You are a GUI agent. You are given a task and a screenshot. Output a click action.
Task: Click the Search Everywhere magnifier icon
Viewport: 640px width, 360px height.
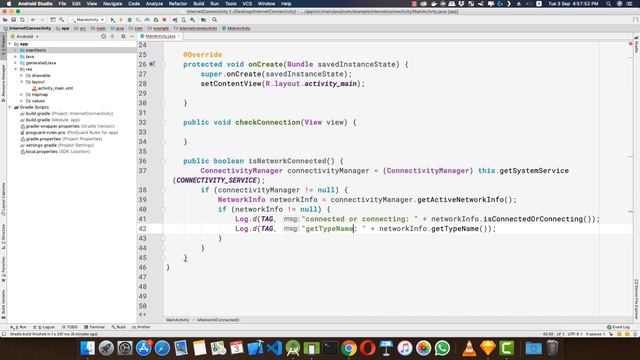[x=215, y=20]
